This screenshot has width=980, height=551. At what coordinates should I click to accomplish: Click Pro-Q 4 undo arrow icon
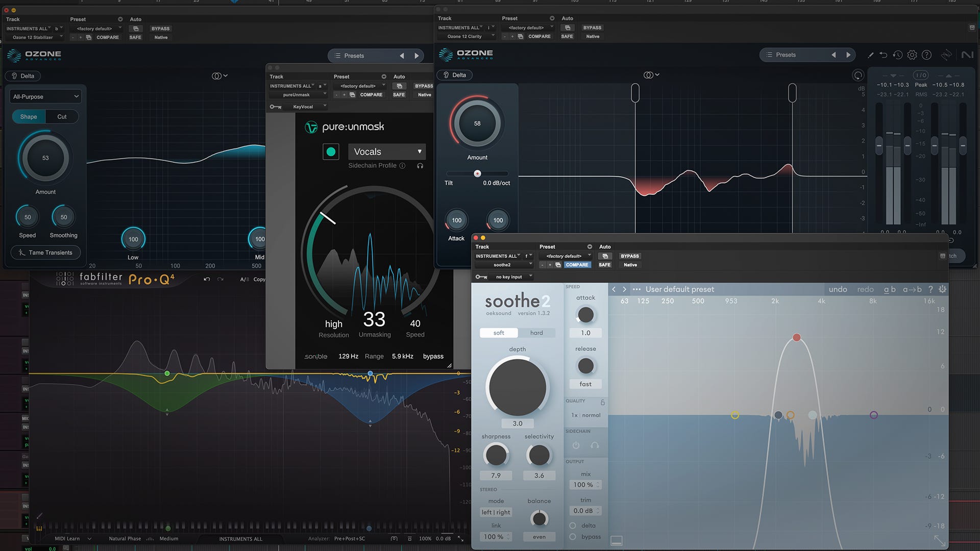point(207,279)
